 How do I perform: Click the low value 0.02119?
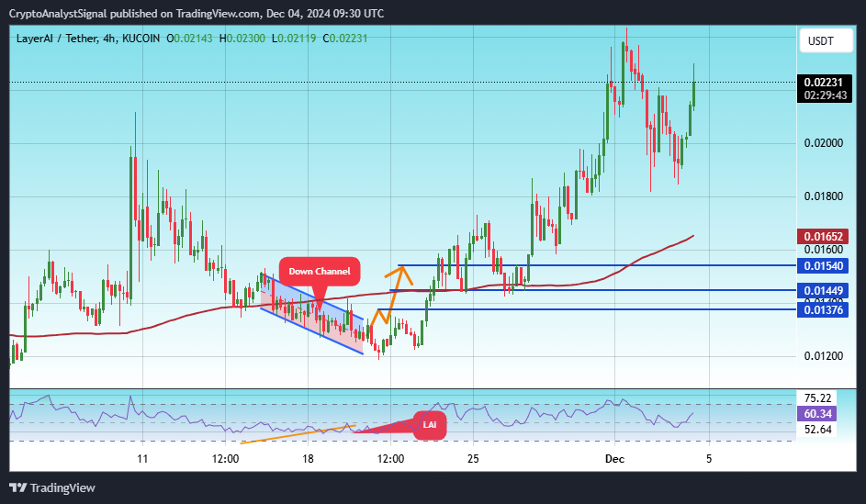point(297,39)
